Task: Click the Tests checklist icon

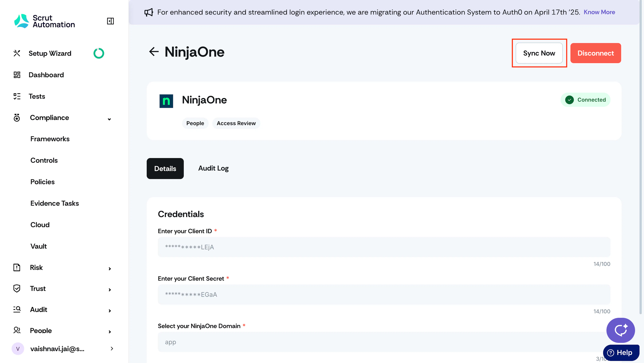Action: [x=17, y=96]
